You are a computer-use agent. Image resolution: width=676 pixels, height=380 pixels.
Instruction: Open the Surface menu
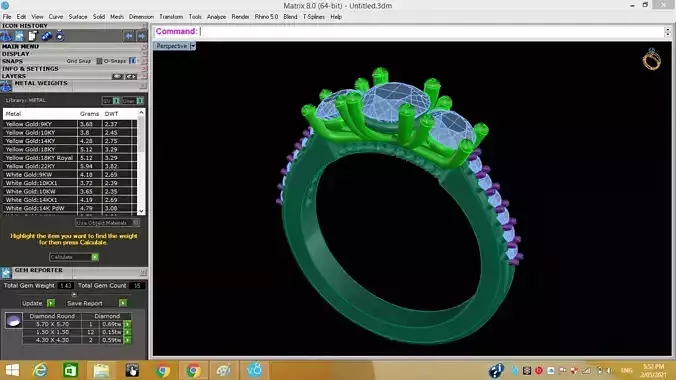coord(78,17)
